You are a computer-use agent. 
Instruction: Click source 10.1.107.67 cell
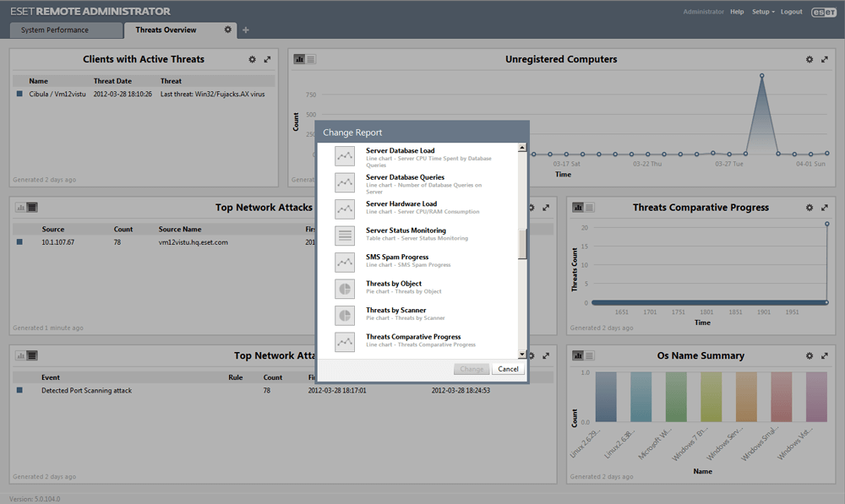[58, 242]
